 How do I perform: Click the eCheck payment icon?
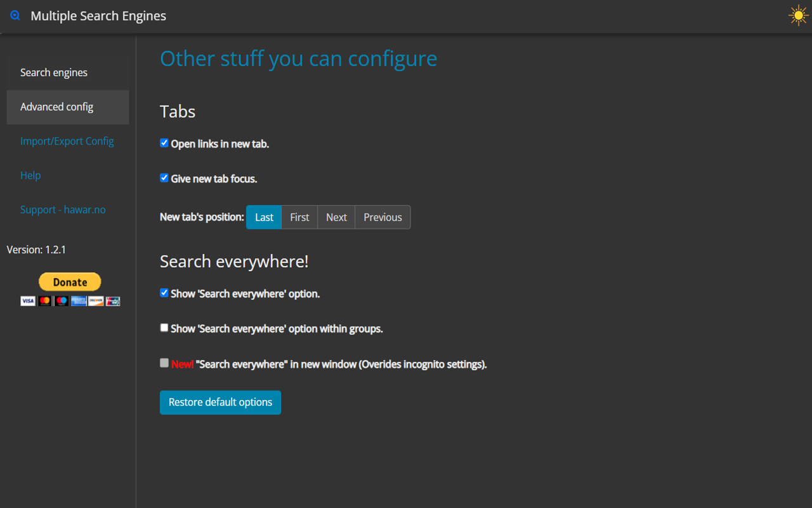tap(112, 301)
